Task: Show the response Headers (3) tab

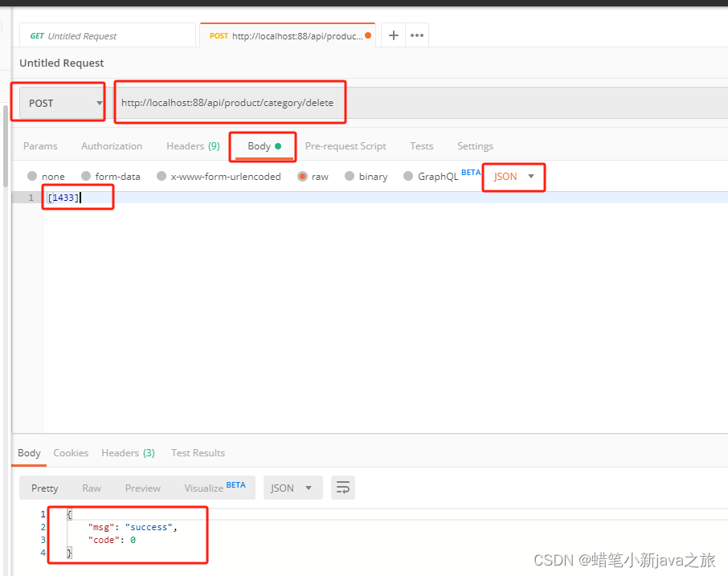Action: [x=128, y=453]
